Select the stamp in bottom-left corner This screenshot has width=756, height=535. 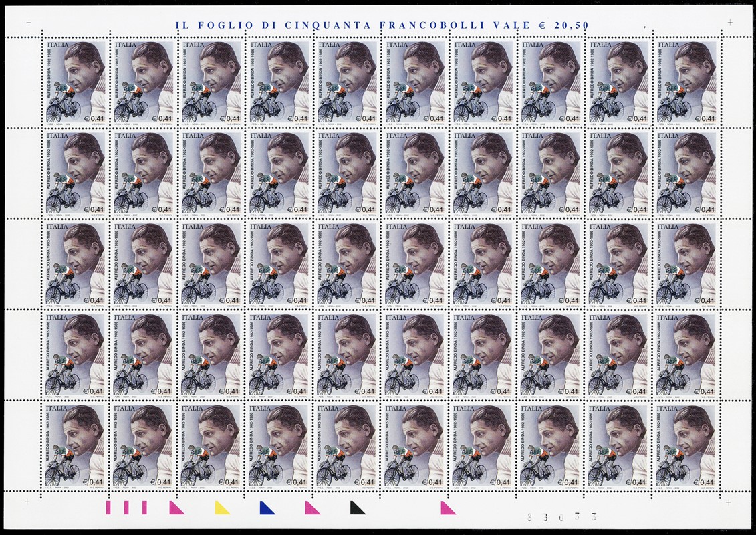(74, 445)
